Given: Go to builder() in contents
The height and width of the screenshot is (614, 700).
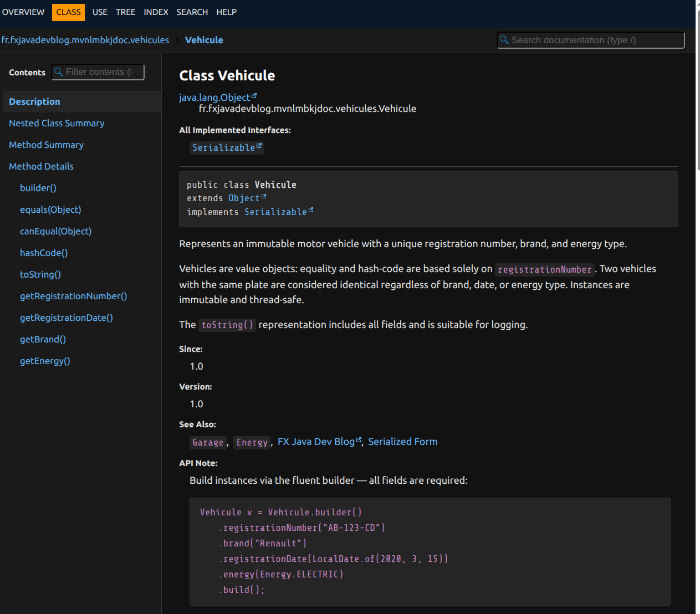Looking at the screenshot, I should (38, 188).
